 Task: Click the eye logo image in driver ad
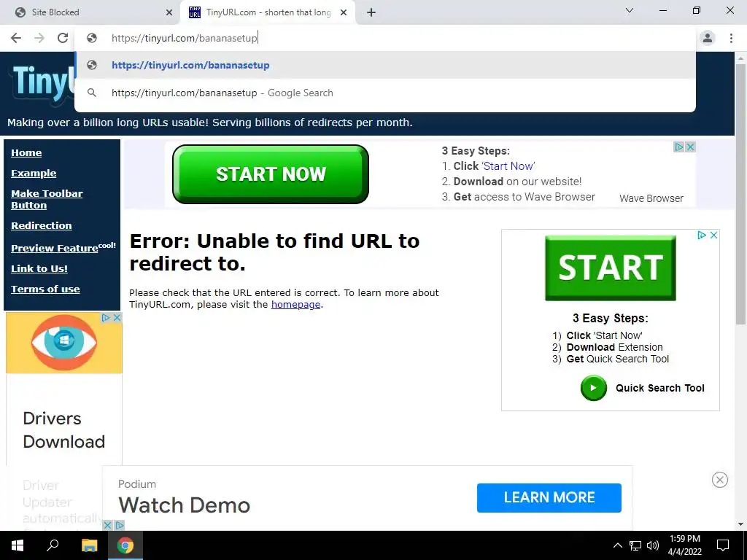click(64, 343)
